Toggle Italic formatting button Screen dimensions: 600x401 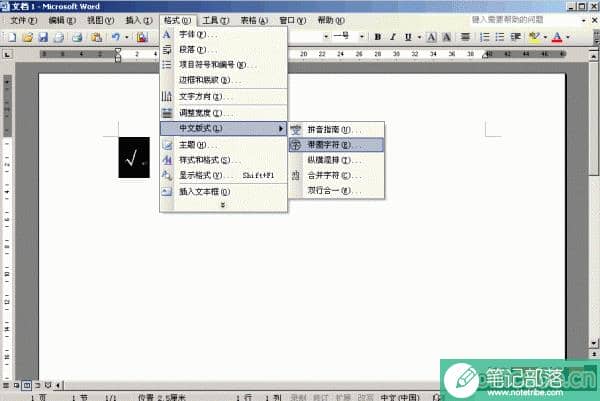(393, 37)
